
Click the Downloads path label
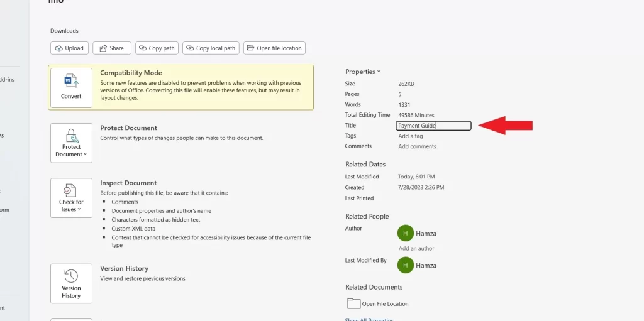pos(64,31)
